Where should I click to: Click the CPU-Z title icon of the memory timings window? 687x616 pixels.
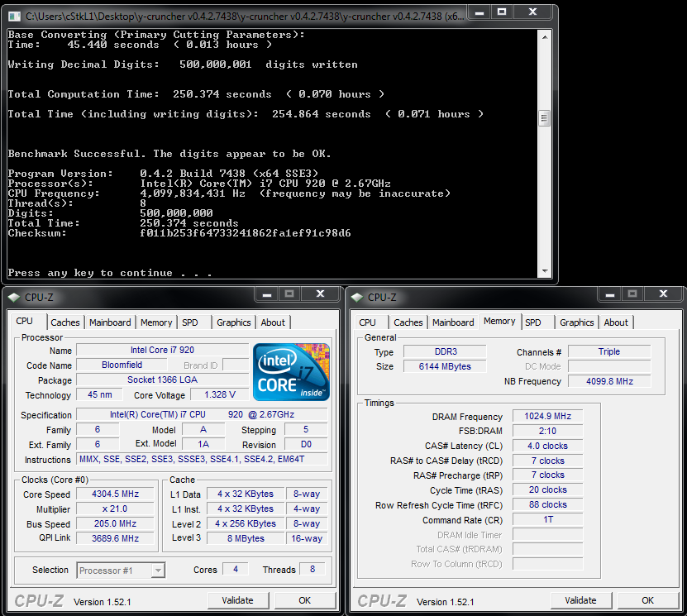(357, 297)
